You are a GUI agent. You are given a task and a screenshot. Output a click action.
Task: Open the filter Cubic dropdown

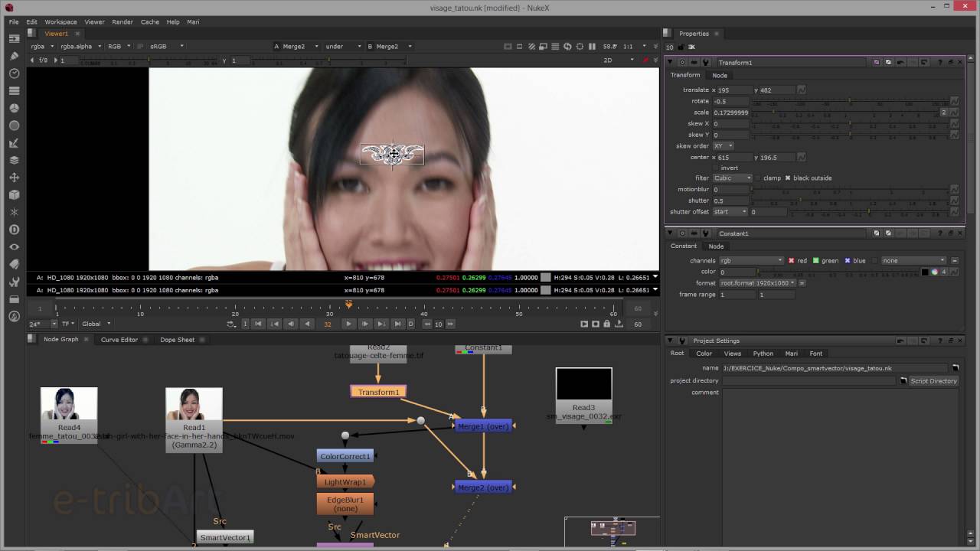coord(732,178)
